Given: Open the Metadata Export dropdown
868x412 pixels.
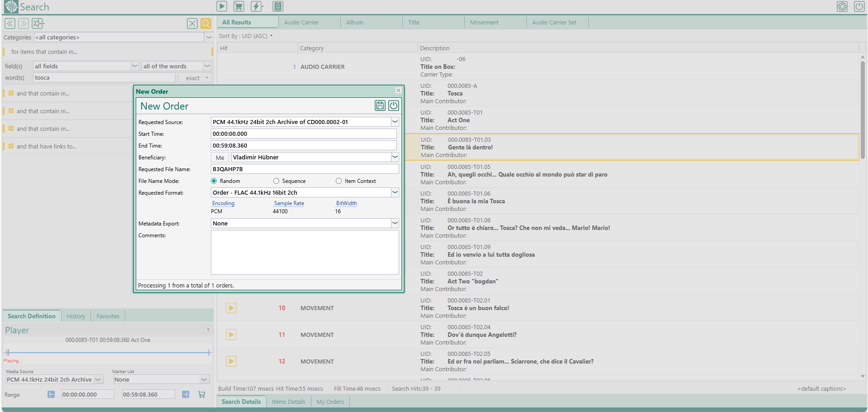Looking at the screenshot, I should 395,223.
